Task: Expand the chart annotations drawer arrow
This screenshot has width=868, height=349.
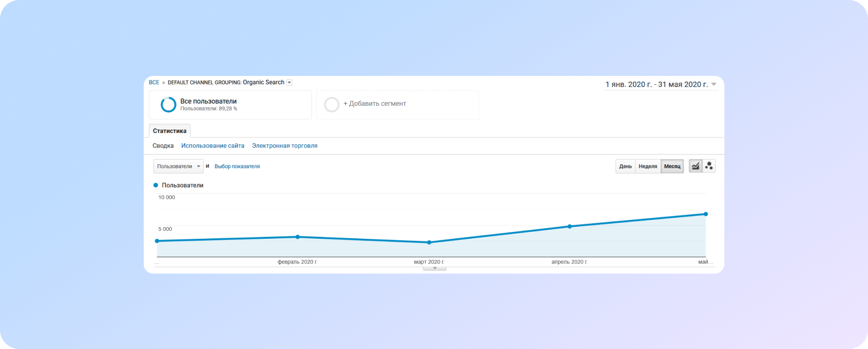Action: click(435, 268)
